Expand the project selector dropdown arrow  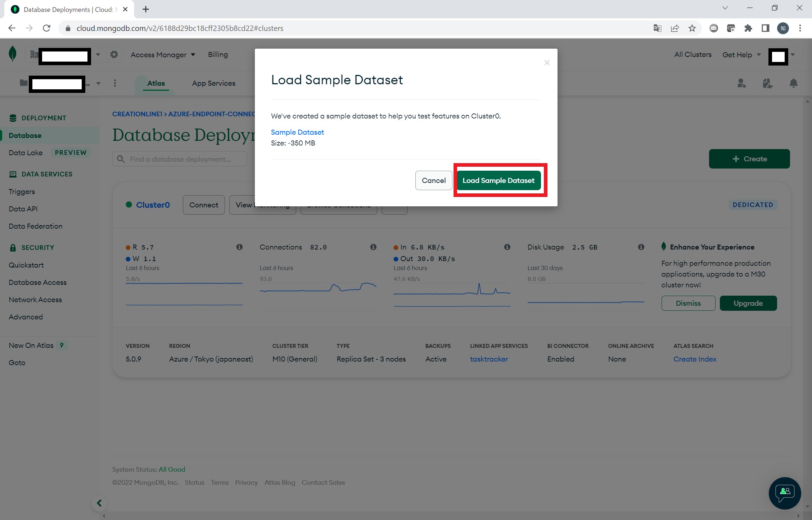click(x=98, y=84)
